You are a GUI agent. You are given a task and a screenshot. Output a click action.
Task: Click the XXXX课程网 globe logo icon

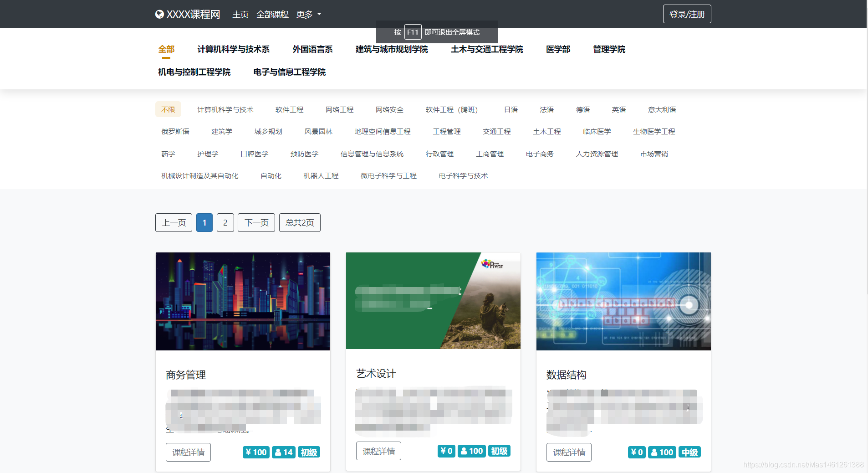click(x=159, y=14)
